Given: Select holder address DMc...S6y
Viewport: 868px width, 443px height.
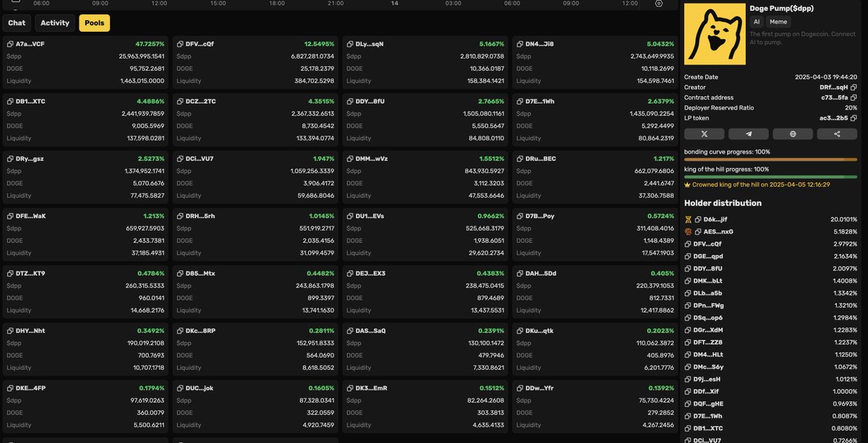Looking at the screenshot, I should [708, 367].
